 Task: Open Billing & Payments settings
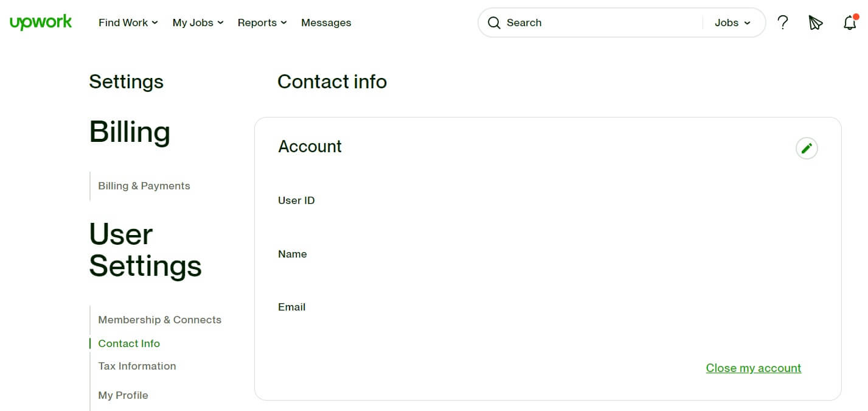pos(144,186)
